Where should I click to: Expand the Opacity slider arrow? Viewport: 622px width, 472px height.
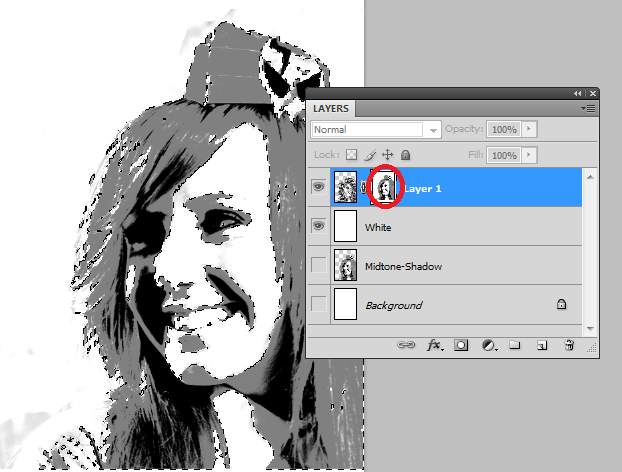click(529, 130)
